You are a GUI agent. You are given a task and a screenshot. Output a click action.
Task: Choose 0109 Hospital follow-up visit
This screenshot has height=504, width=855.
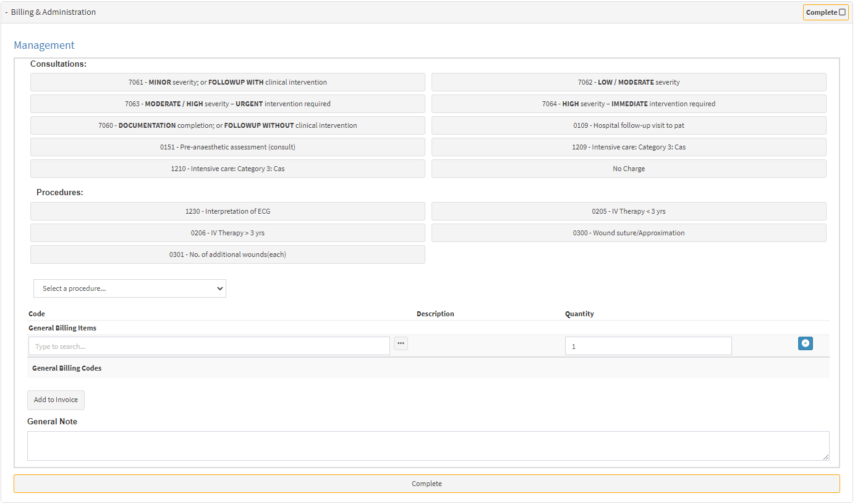pyautogui.click(x=629, y=125)
